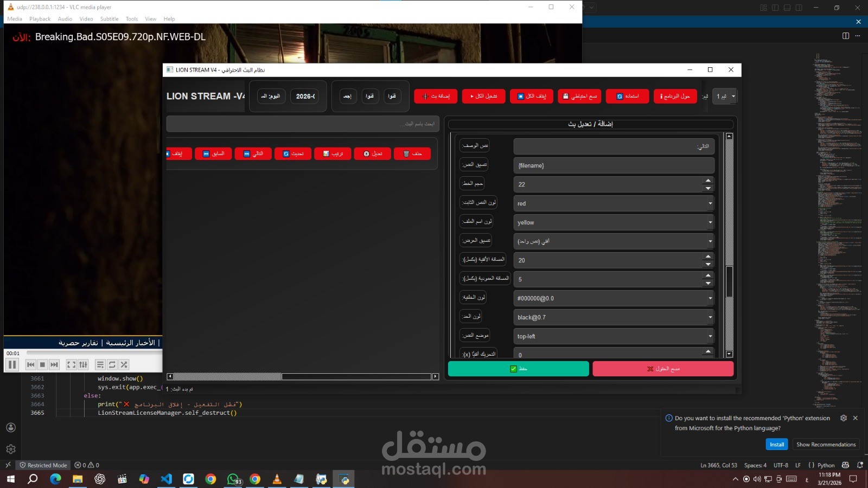The image size is (868, 488).
Task: Open the display format 'أفقي' dropdown
Action: 614,241
